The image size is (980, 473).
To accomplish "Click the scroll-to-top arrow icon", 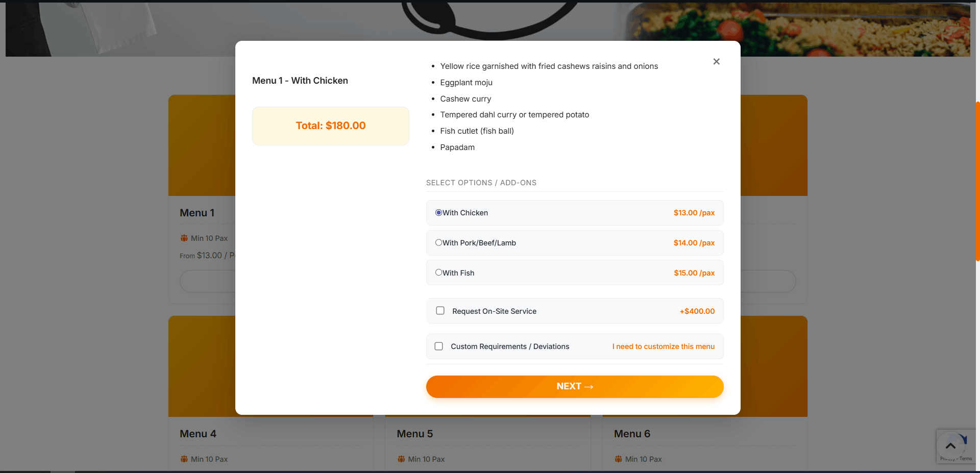I will pyautogui.click(x=950, y=446).
